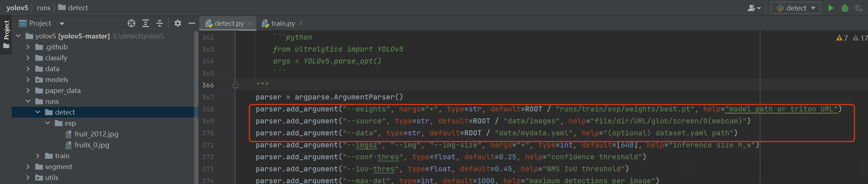Image resolution: width=868 pixels, height=184 pixels.
Task: Run detect with coverage
Action: [859, 8]
